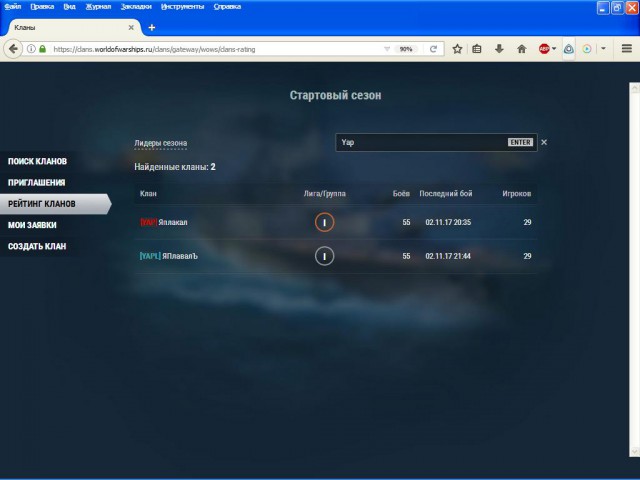Click the blue circular toolbar extension icon
The height and width of the screenshot is (480, 640).
coord(569,49)
